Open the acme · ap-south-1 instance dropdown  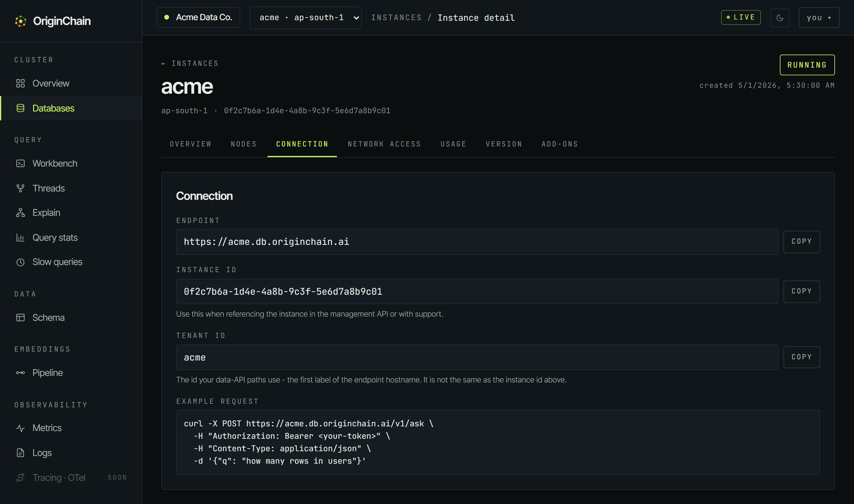(306, 18)
